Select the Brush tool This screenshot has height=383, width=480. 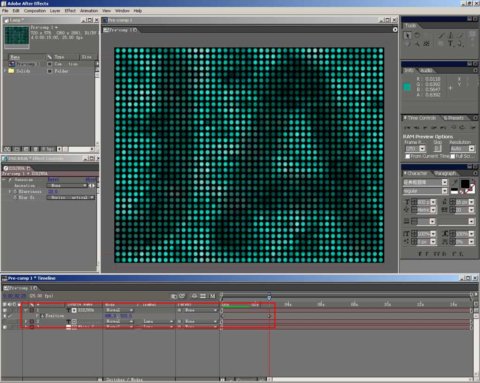(442, 35)
